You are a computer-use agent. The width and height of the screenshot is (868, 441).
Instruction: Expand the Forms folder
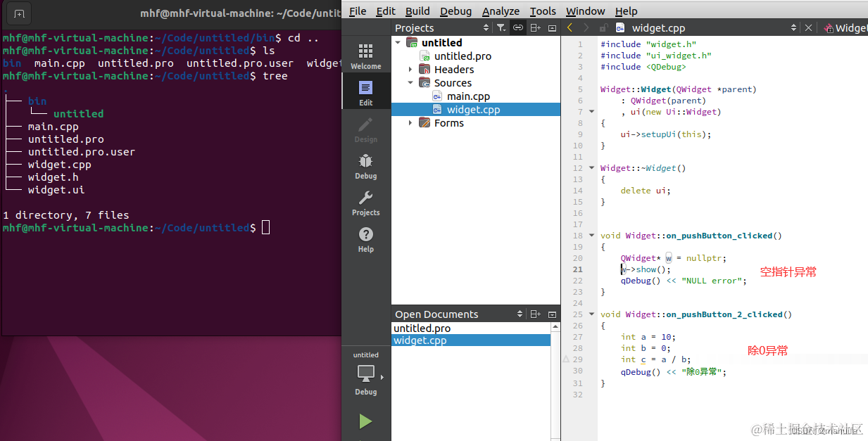[x=410, y=123]
